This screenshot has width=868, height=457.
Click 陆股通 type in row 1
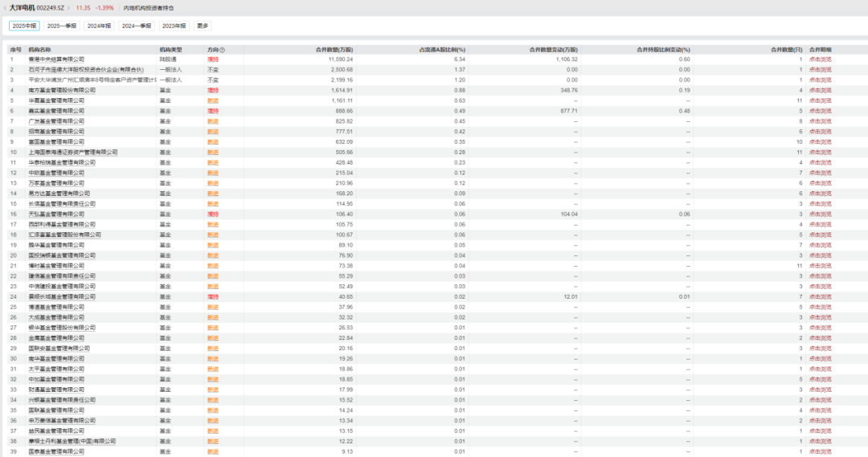[168, 59]
